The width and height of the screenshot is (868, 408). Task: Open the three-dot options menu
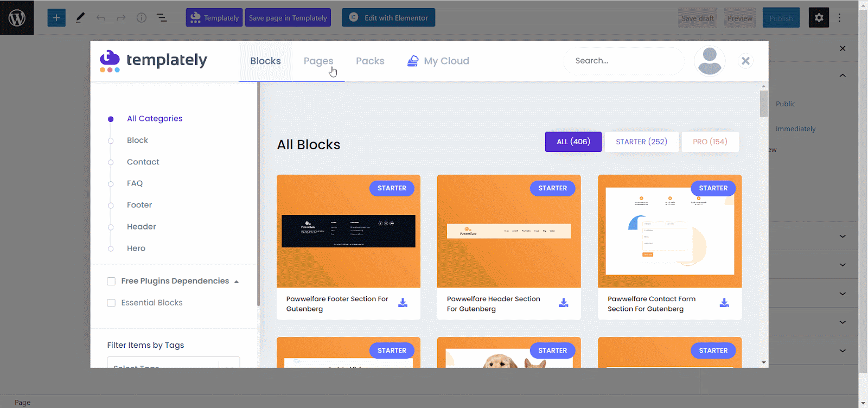(x=839, y=18)
